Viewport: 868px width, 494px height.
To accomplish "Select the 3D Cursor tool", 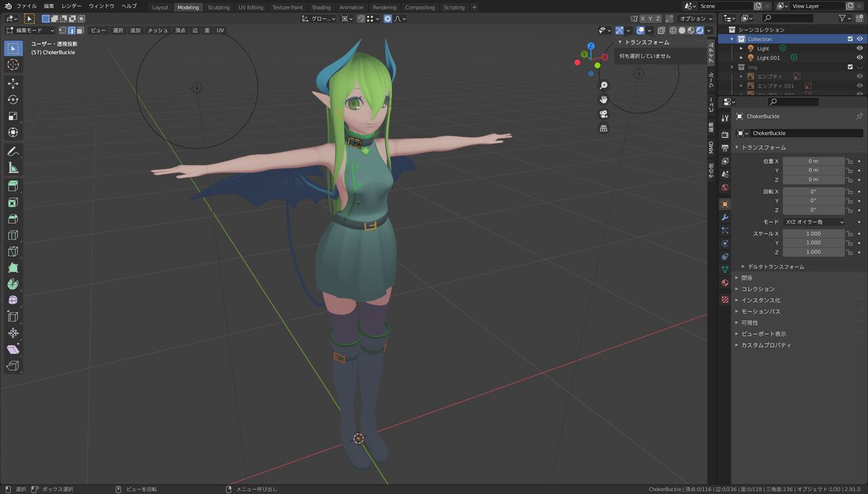I will [x=13, y=64].
